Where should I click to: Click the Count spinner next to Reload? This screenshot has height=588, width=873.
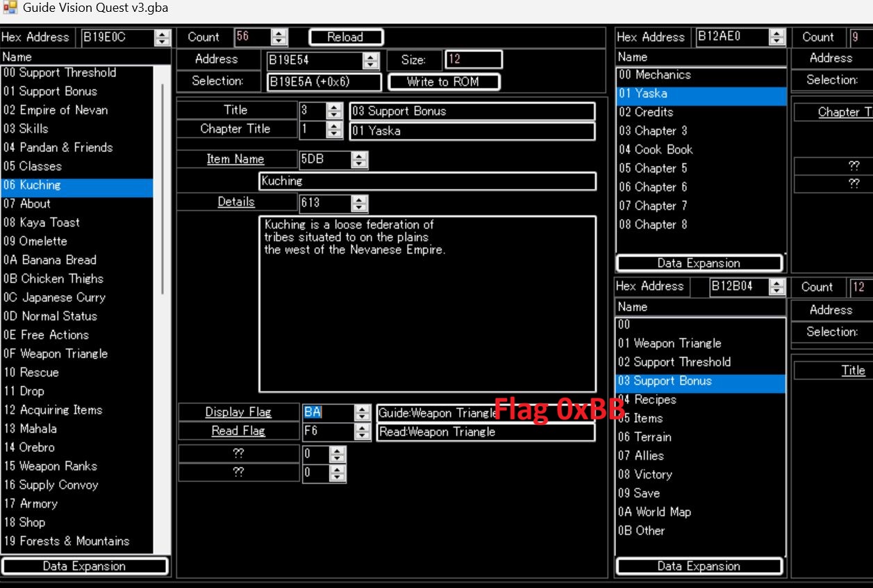(x=278, y=37)
